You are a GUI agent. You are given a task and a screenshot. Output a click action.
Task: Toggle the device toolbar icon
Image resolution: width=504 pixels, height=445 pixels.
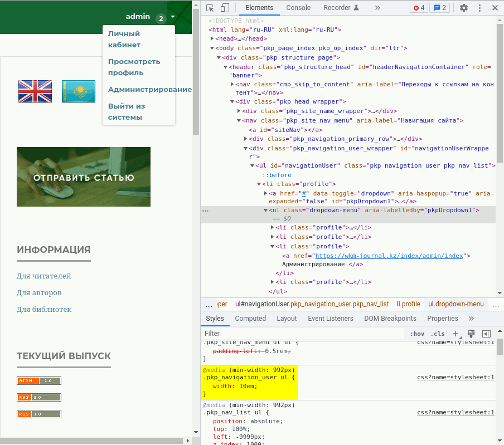point(225,8)
